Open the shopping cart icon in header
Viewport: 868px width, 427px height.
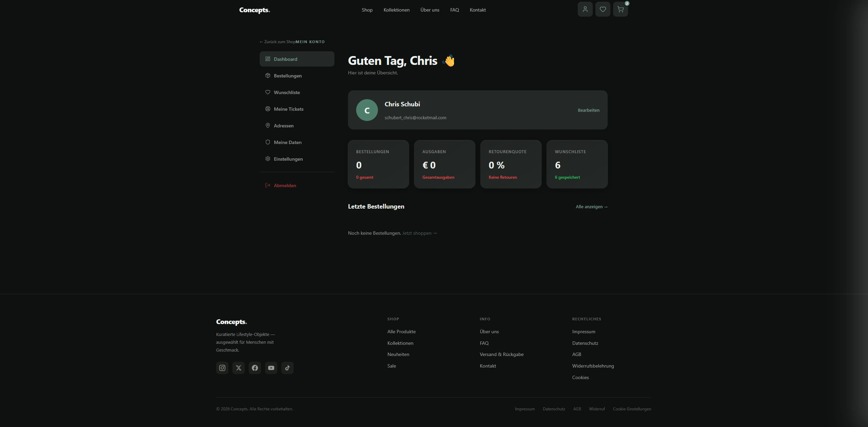click(x=620, y=9)
